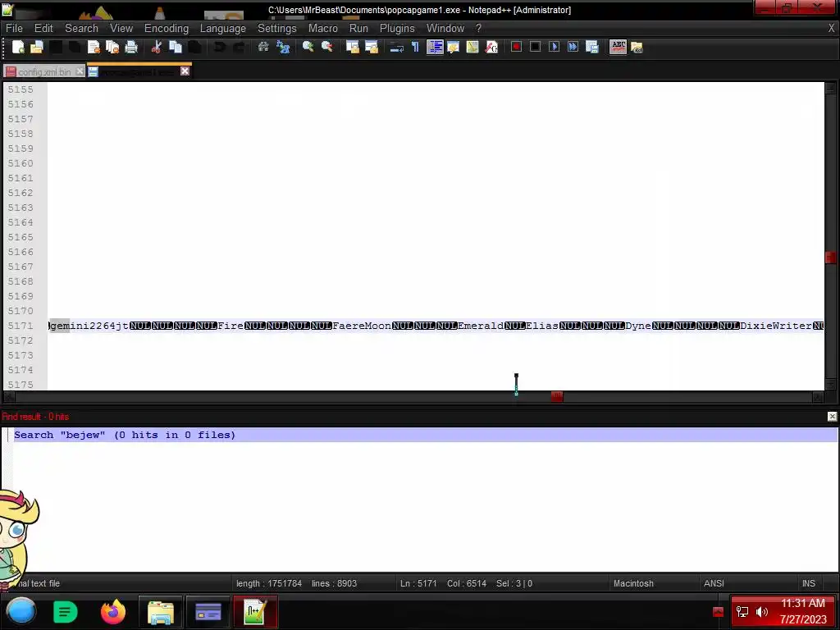Image resolution: width=840 pixels, height=630 pixels.
Task: Click the Zoom In magnifier icon
Action: click(308, 47)
